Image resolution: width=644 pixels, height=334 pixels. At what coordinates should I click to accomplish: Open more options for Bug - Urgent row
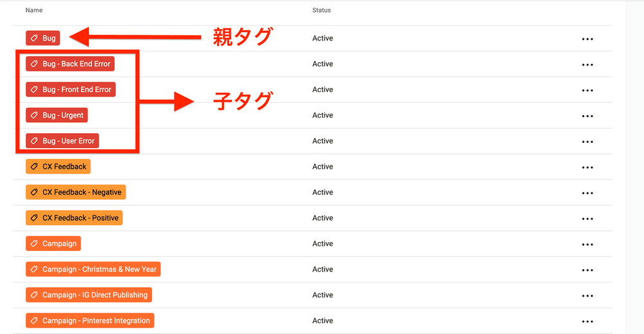point(587,116)
